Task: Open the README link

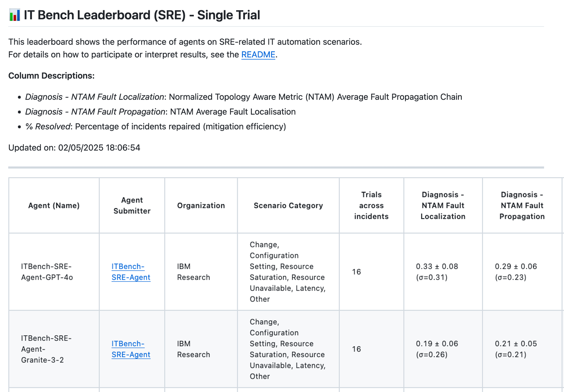Action: click(x=258, y=55)
